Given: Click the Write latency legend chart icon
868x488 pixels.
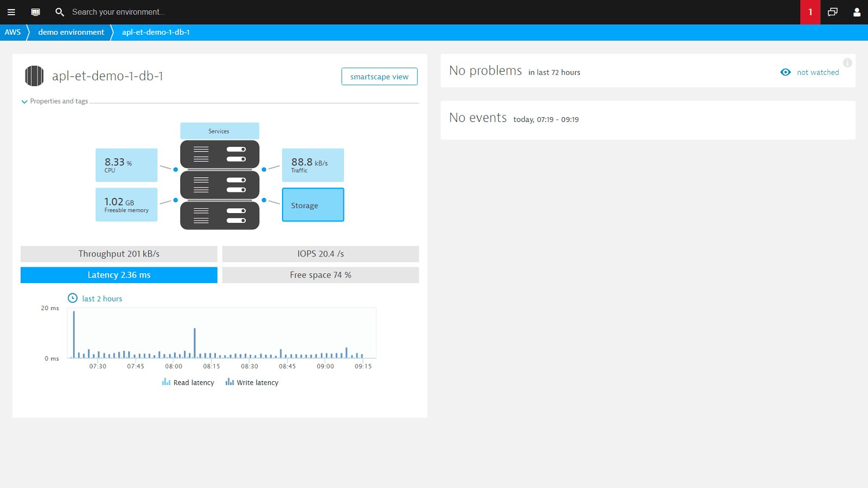Looking at the screenshot, I should click(x=229, y=382).
